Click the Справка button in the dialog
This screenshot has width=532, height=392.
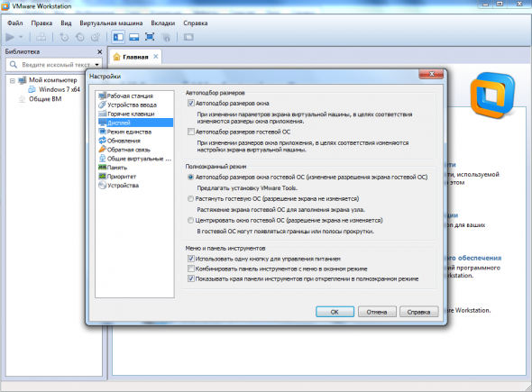click(418, 312)
